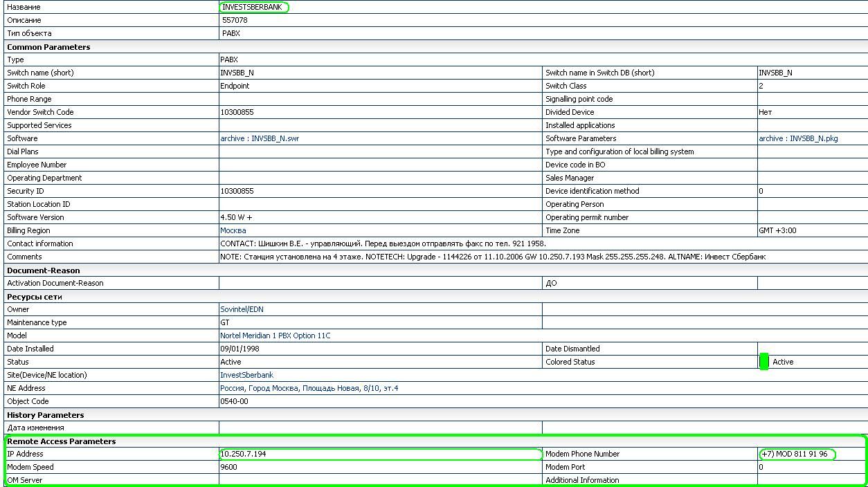
Task: Click the Modem Port value 0
Action: pos(761,467)
